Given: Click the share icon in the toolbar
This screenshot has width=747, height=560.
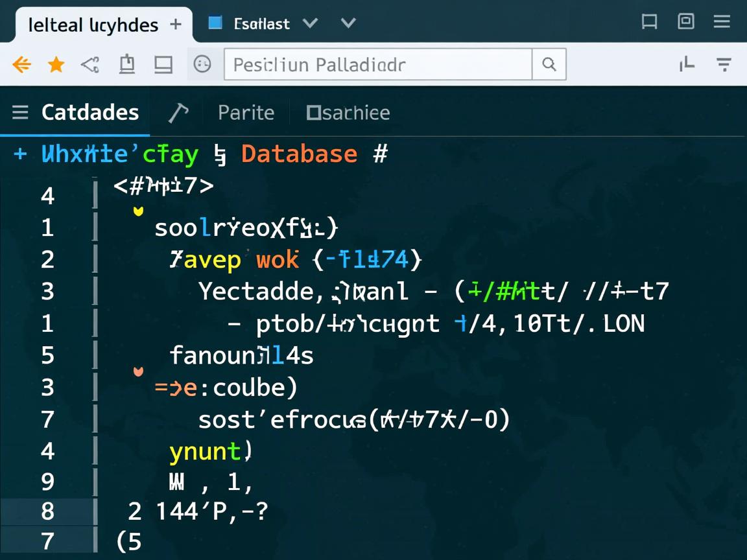Looking at the screenshot, I should [90, 65].
